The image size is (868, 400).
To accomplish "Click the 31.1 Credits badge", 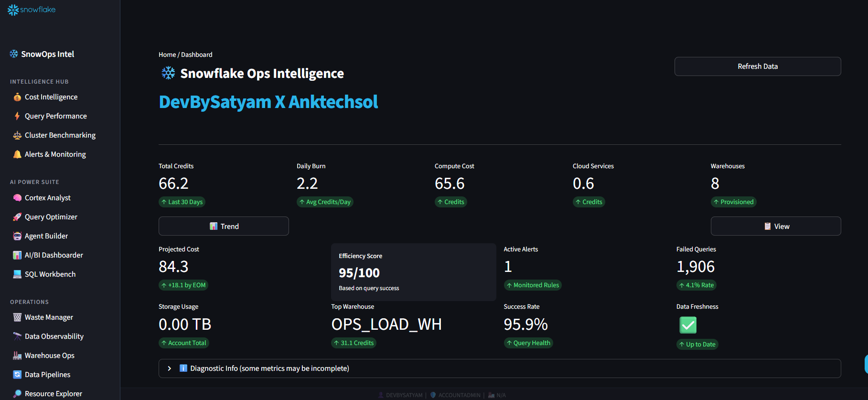I will [354, 343].
